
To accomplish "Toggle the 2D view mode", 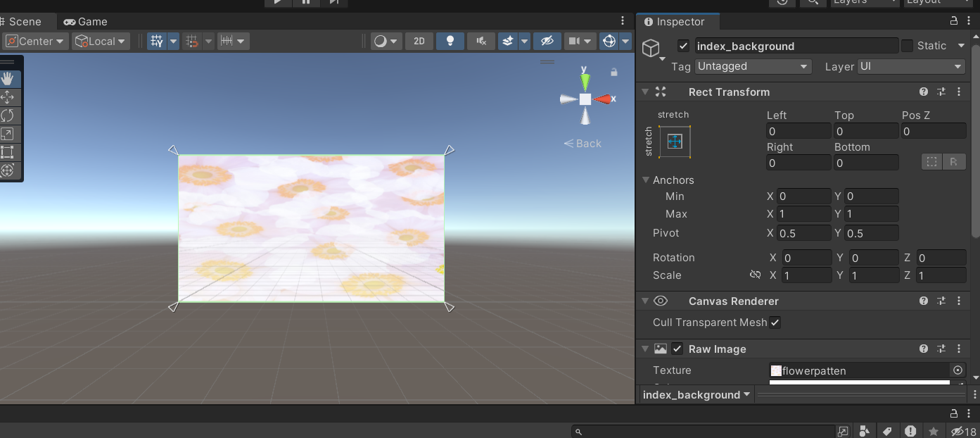I will tap(419, 41).
